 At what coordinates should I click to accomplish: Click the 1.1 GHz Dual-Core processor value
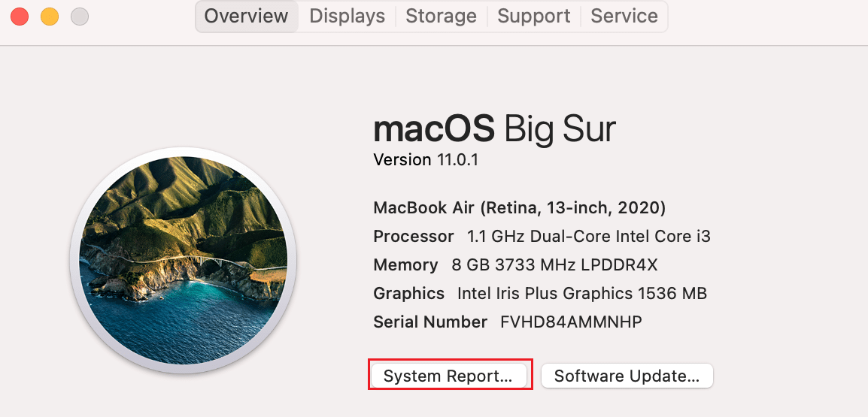pyautogui.click(x=588, y=237)
